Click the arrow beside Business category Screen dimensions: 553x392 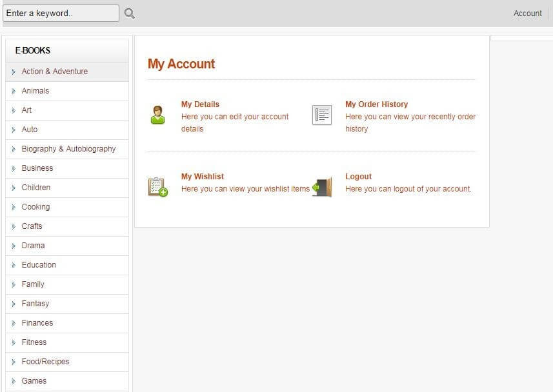(x=14, y=169)
